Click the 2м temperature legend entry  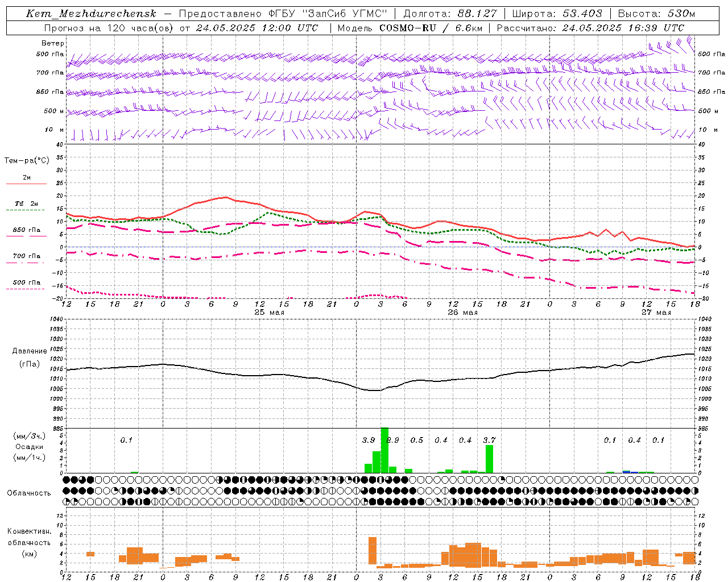tap(27, 178)
